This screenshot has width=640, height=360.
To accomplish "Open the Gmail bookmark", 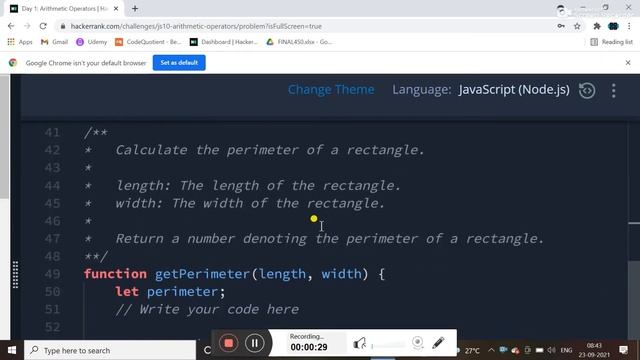I will (54, 42).
